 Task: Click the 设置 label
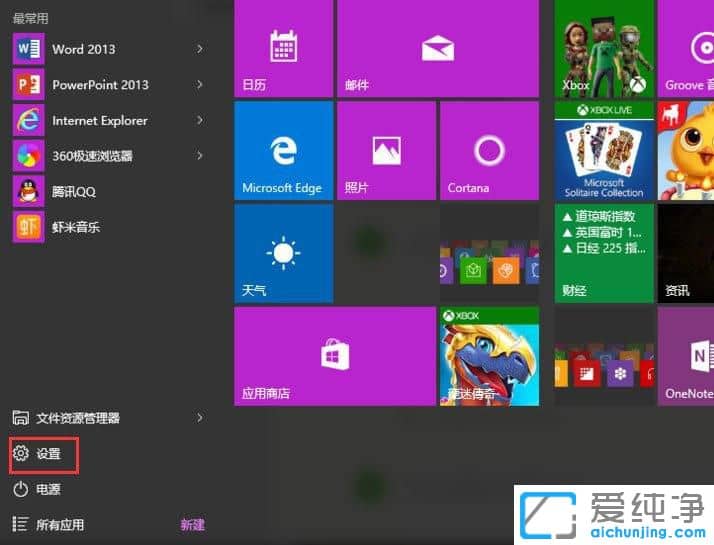tap(49, 454)
